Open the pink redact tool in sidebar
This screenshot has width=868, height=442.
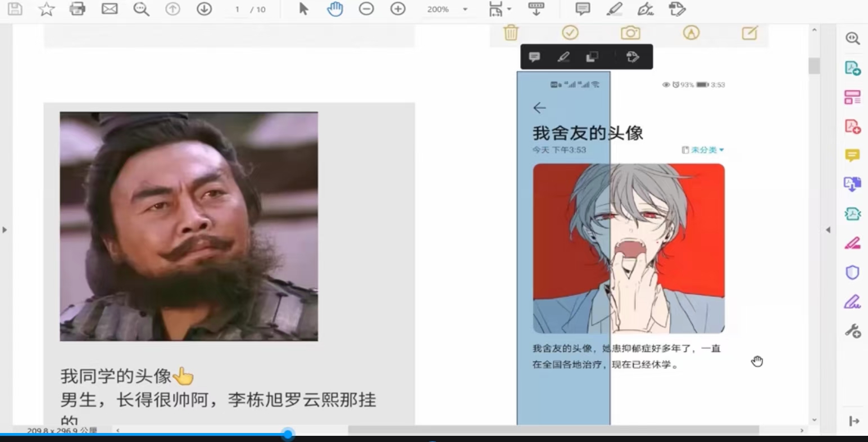pos(852,243)
